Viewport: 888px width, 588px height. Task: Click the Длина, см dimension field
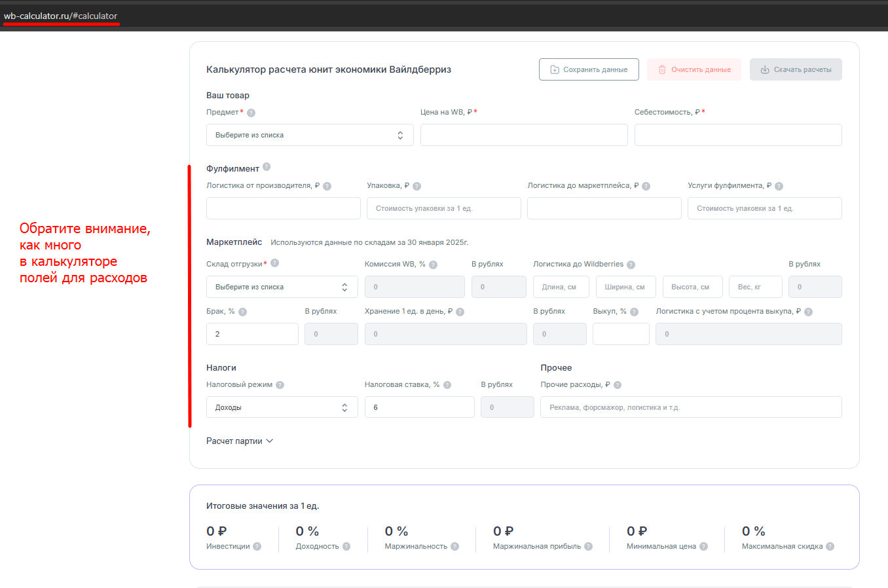click(561, 287)
